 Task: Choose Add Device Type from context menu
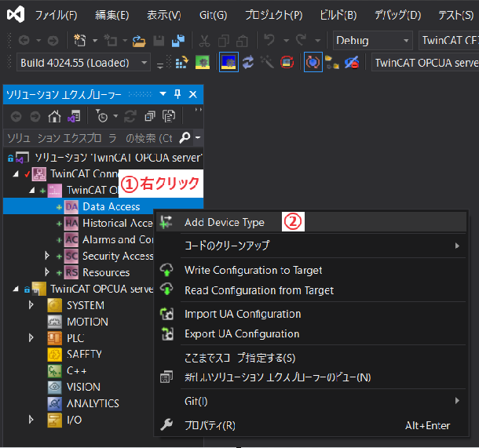[x=311, y=222]
